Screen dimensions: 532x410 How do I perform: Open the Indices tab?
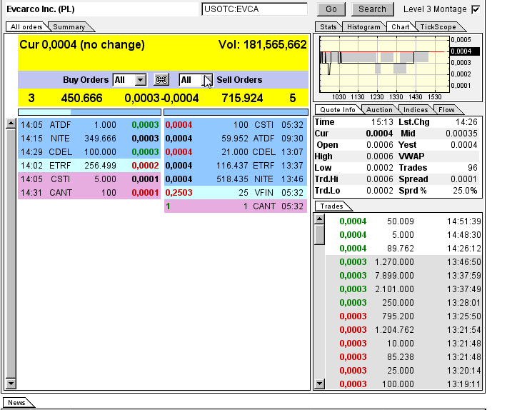point(416,109)
